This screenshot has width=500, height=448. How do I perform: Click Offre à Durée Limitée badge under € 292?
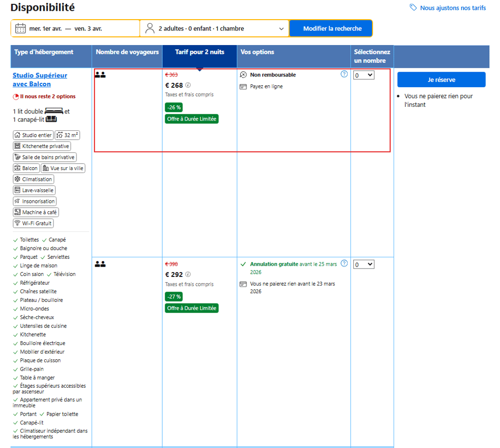192,308
